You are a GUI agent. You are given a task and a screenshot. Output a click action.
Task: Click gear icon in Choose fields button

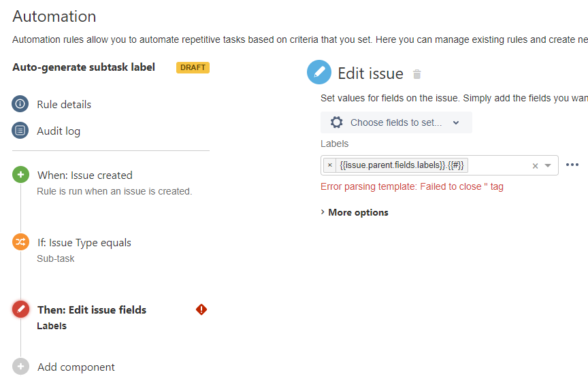[336, 122]
